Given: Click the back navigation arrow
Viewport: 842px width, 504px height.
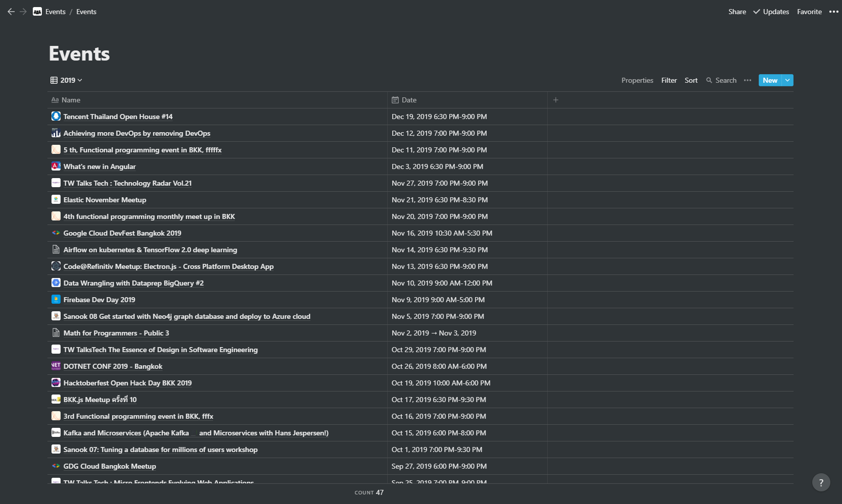Looking at the screenshot, I should (x=11, y=12).
